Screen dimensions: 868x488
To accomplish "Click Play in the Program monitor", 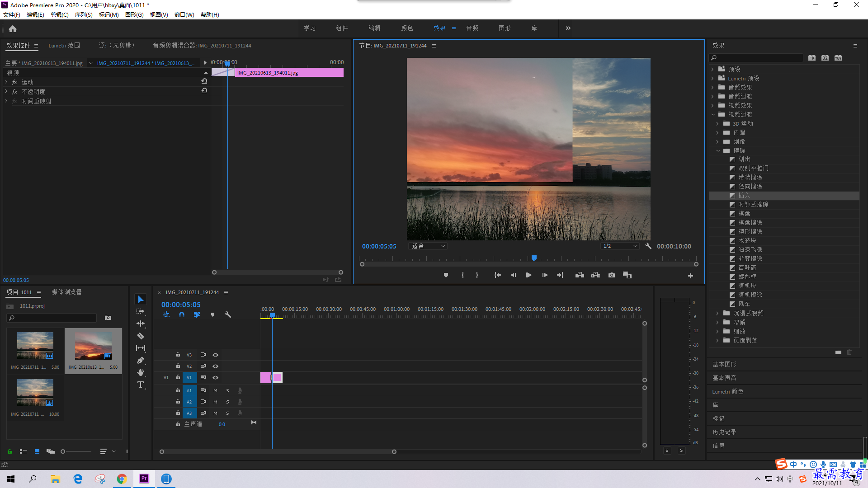I will pos(528,275).
